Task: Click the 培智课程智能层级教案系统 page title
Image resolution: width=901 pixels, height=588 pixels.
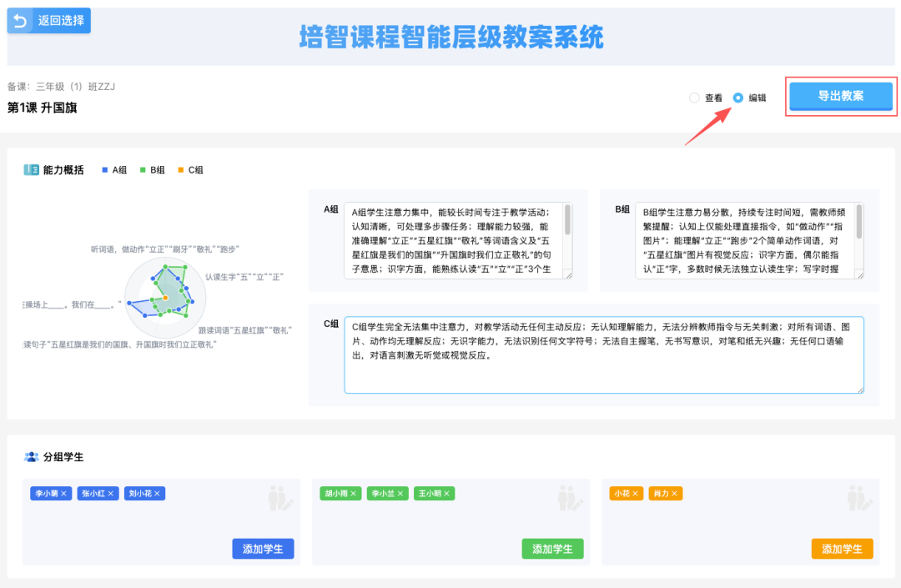Action: click(x=451, y=38)
